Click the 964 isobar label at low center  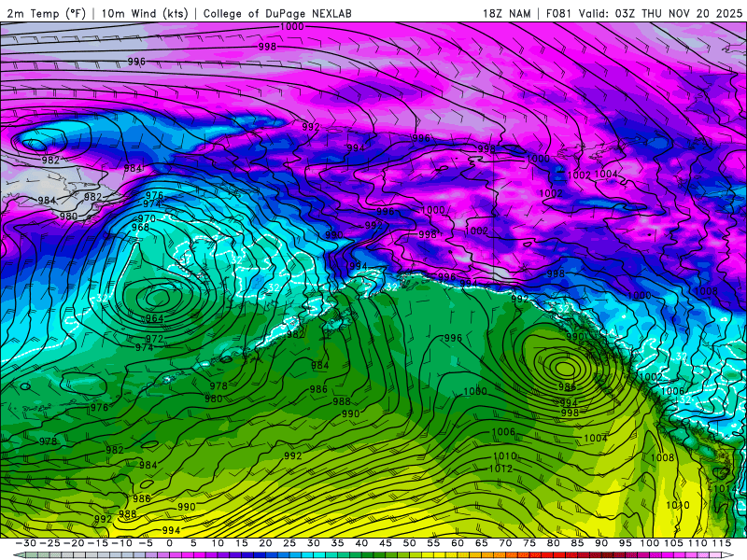pyautogui.click(x=154, y=318)
